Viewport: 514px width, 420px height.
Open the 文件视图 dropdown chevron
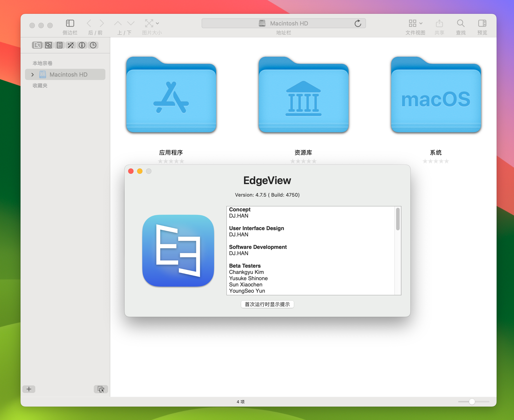tap(421, 23)
